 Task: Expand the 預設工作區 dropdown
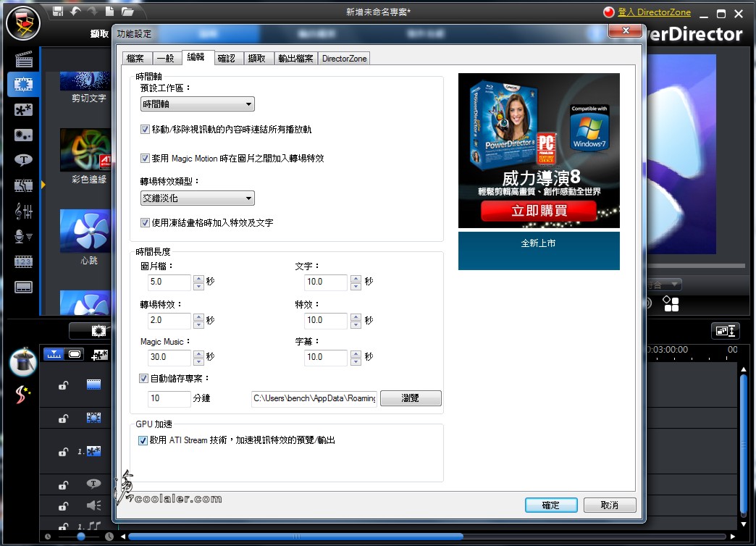[197, 104]
